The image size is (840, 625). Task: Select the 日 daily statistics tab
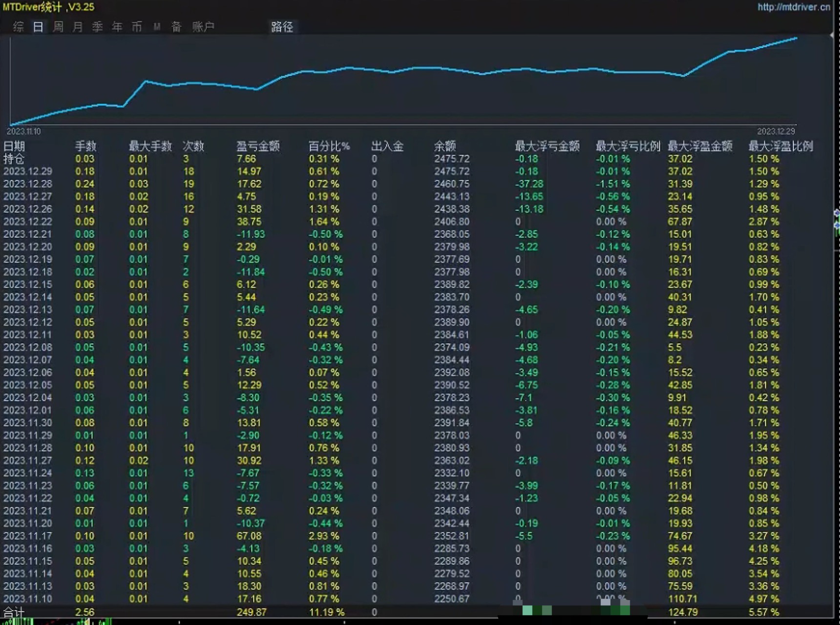click(x=38, y=27)
